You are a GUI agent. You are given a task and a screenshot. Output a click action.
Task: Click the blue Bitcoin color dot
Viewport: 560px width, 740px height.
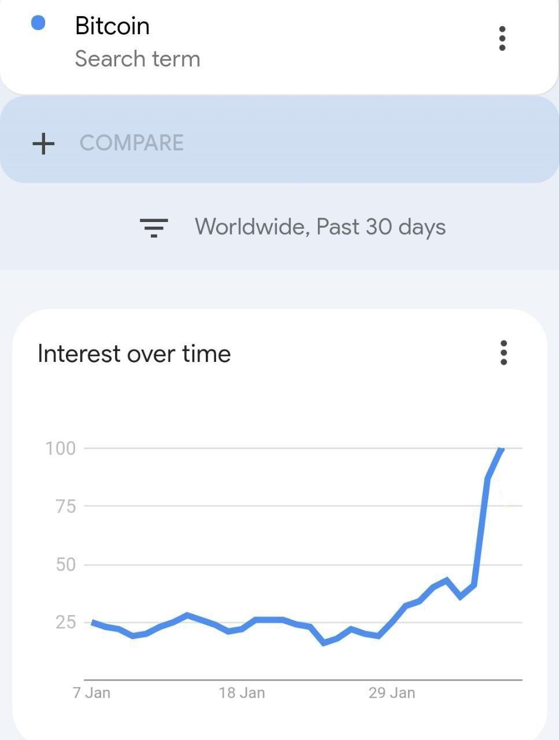[x=38, y=23]
